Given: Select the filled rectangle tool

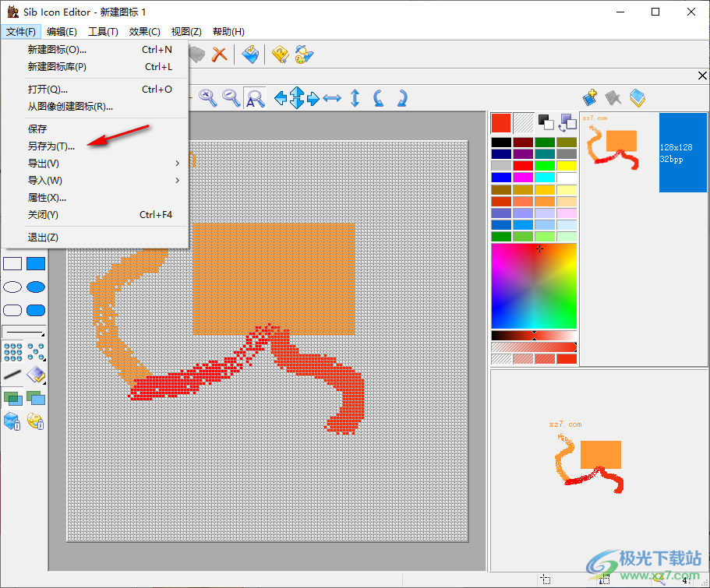Looking at the screenshot, I should click(36, 263).
